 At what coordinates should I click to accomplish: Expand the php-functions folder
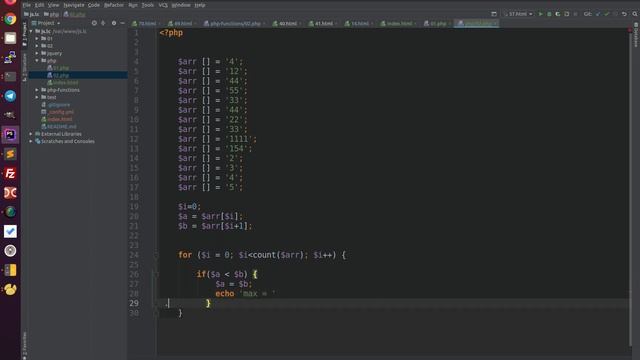[x=37, y=90]
